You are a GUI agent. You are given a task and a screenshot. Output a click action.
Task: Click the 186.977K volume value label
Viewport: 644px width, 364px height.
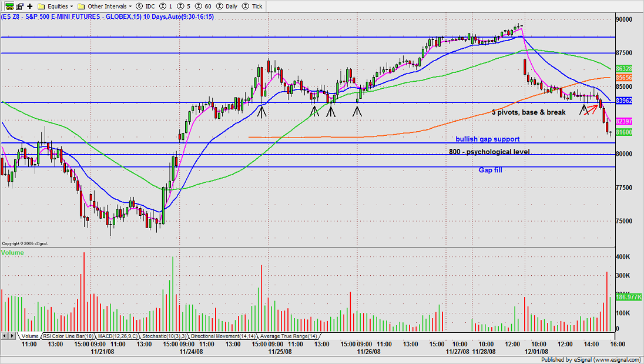coord(629,297)
